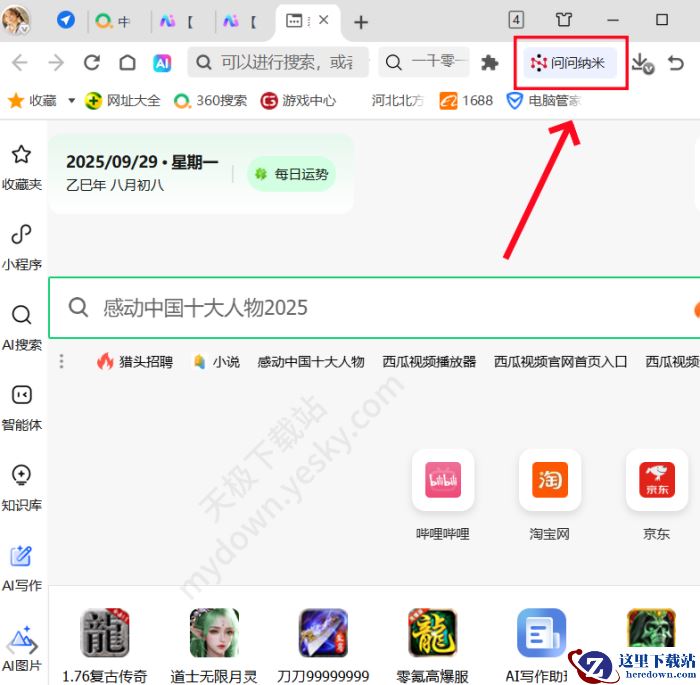
Task: Open AI写作 in the left sidebar
Action: (x=21, y=568)
